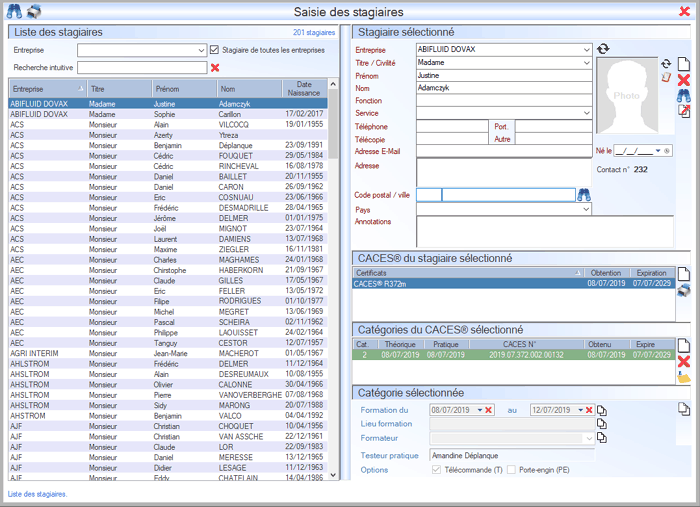Click the clipboard paste icon beside the photo

coord(666,77)
